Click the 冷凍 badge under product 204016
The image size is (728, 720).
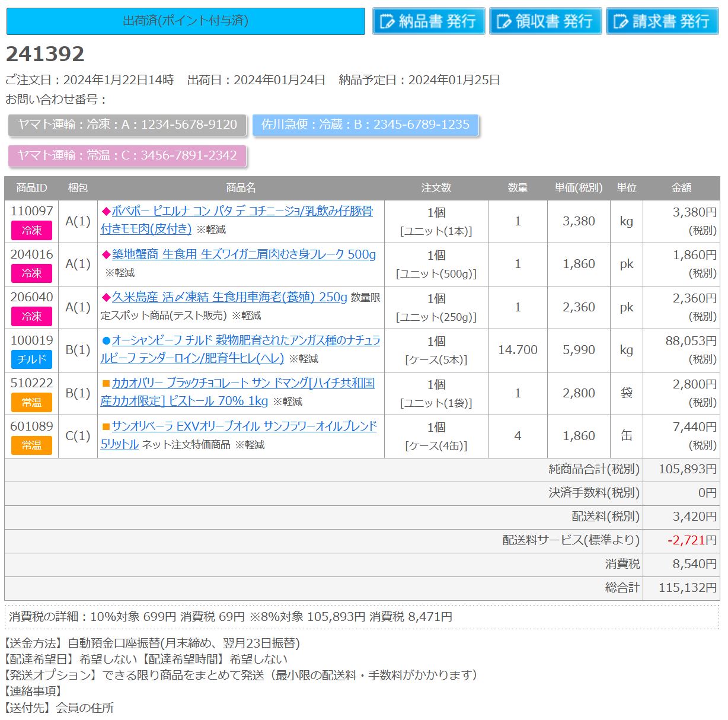31,273
